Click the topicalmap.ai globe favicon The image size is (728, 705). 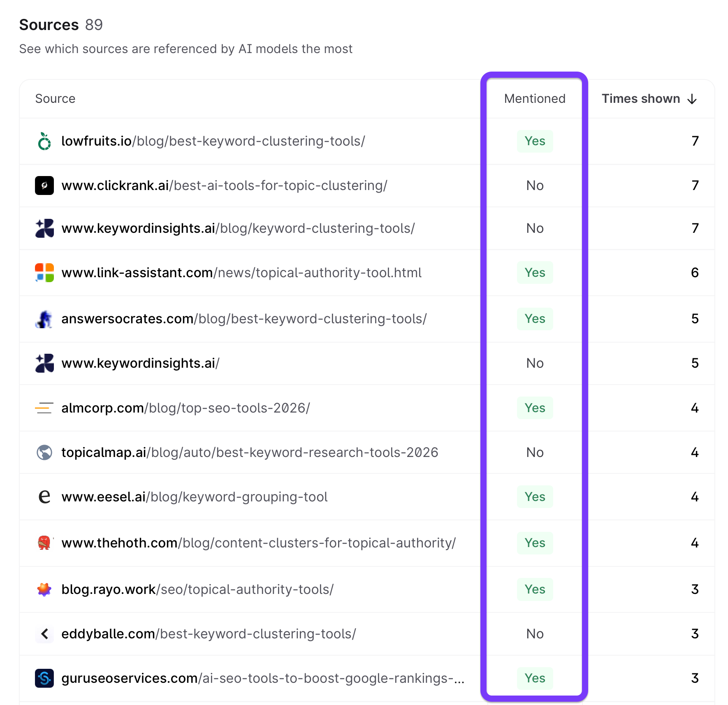click(44, 452)
